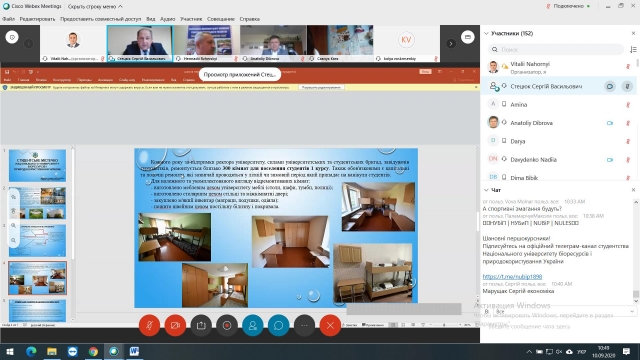Viewport: 640px width, 360px height.
Task: Click mute icon beside Стецюк Сергій Васильович
Action: [x=627, y=86]
